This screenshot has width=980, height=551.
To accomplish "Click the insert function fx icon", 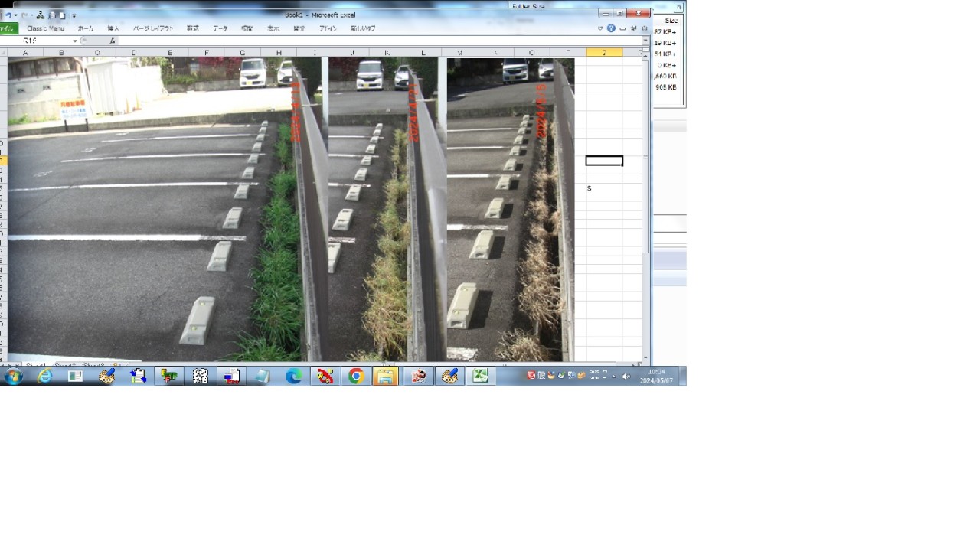I will (112, 41).
